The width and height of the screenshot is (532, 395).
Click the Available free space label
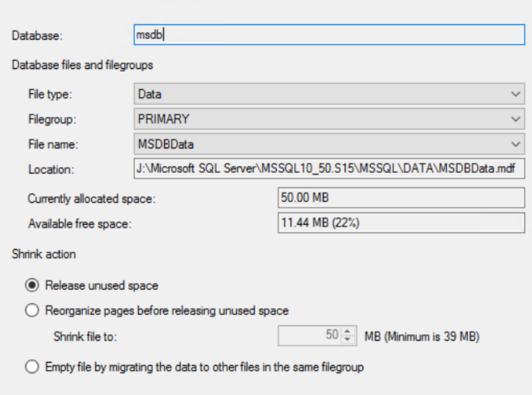tap(80, 224)
